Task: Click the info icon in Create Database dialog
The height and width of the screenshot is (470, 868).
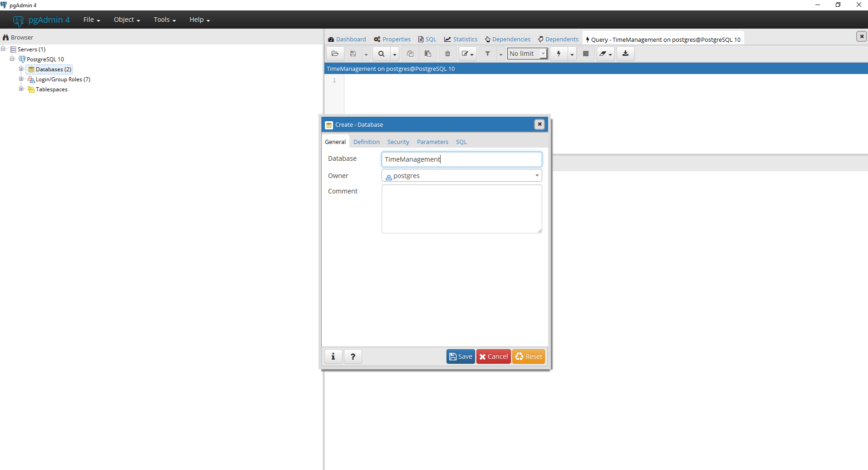Action: coord(333,356)
